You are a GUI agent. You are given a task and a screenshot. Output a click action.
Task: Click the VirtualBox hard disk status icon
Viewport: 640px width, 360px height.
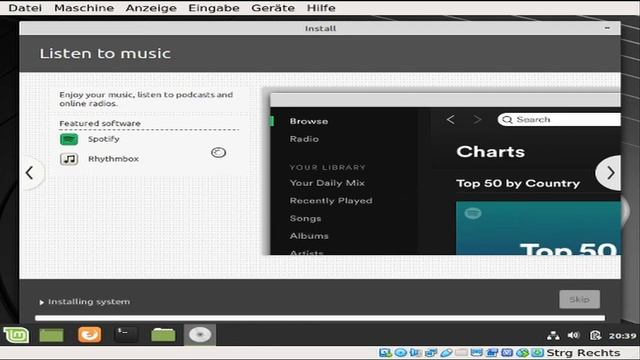pyautogui.click(x=386, y=353)
